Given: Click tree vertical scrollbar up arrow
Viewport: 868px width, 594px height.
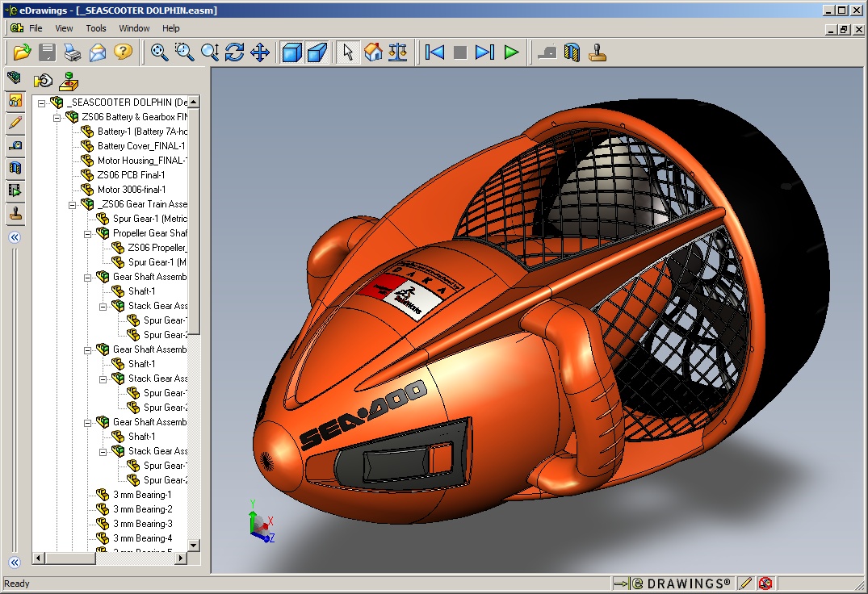Looking at the screenshot, I should [193, 102].
